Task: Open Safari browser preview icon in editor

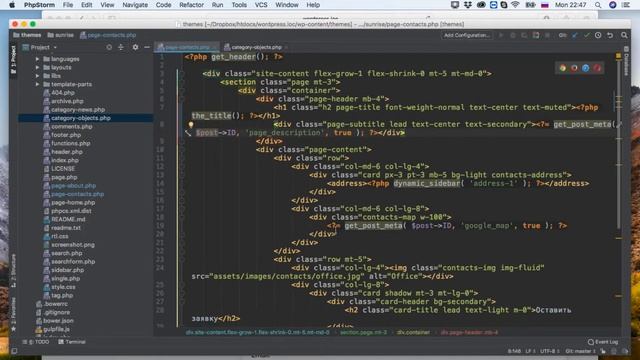Action: 586,68
